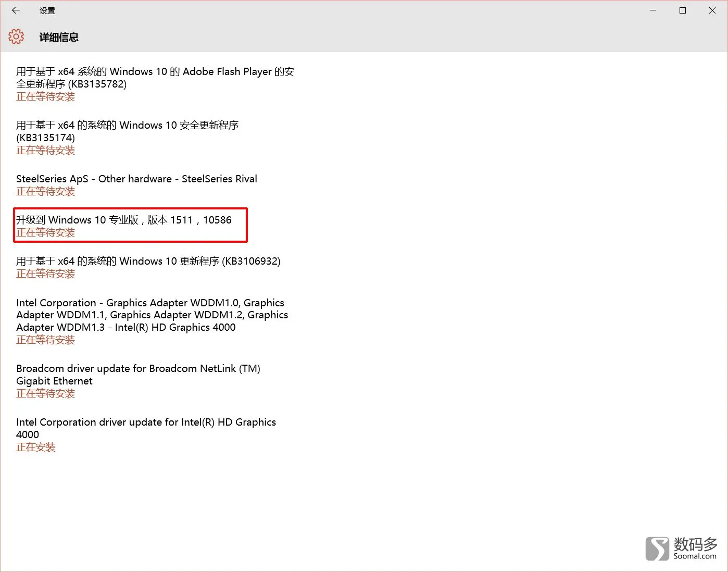Select the SteelSeries Rival hardware update

137,179
